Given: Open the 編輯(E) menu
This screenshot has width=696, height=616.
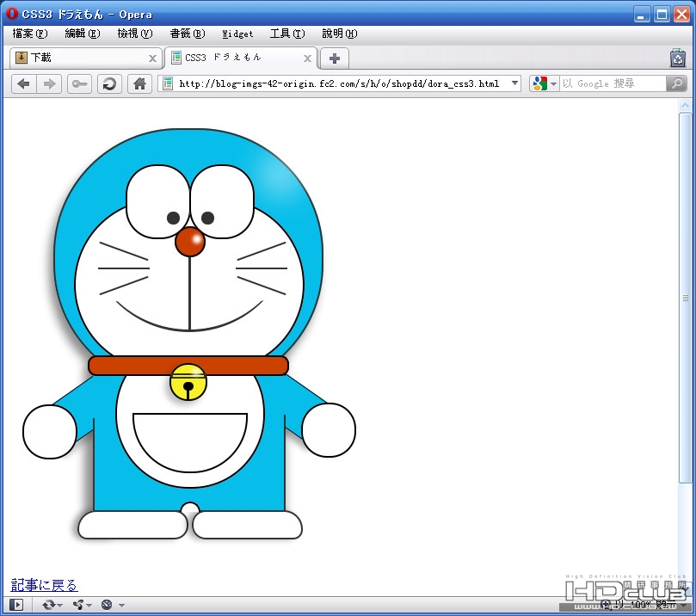Looking at the screenshot, I should click(x=83, y=34).
